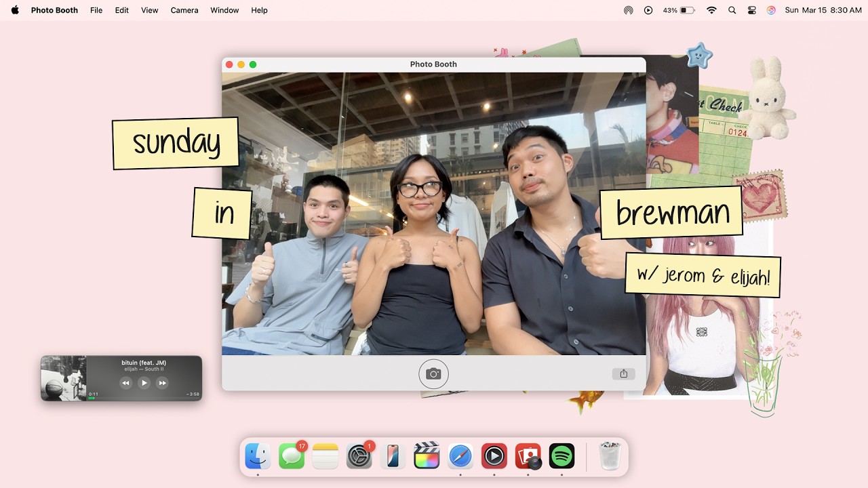
Task: Click the 43% battery status indicator
Action: [679, 10]
